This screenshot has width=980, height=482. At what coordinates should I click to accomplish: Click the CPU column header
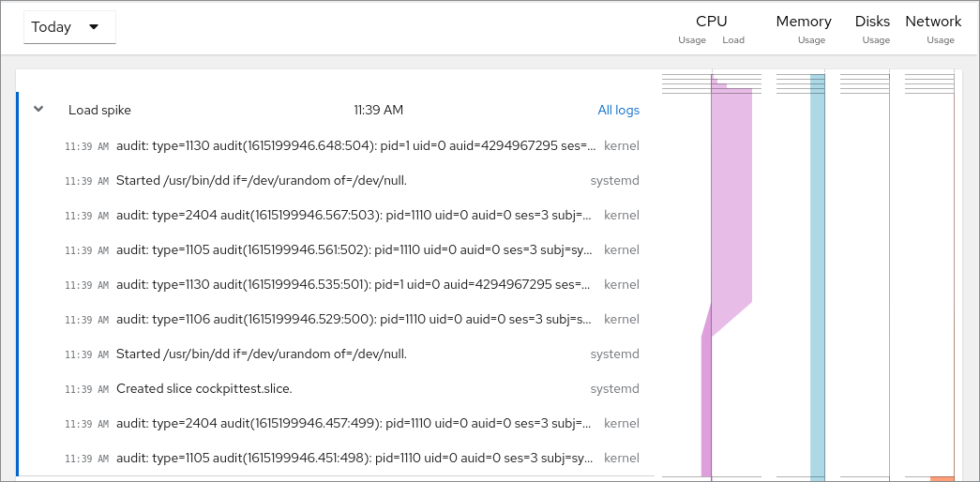pos(711,22)
